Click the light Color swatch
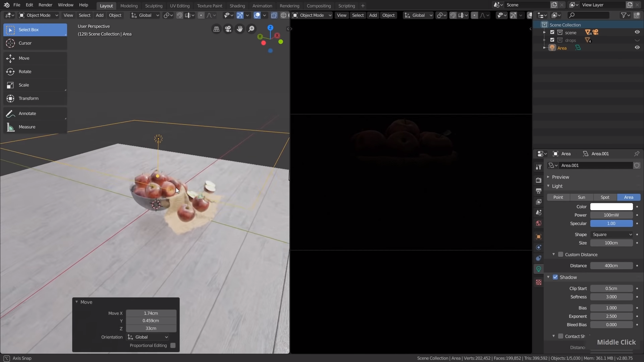Screen dimensions: 644x362 click(611, 207)
